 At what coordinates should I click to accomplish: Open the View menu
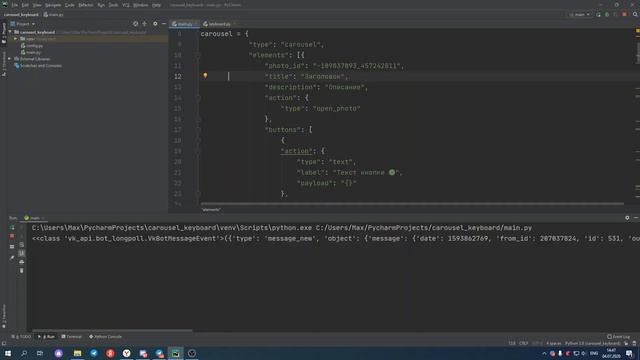(37, 5)
